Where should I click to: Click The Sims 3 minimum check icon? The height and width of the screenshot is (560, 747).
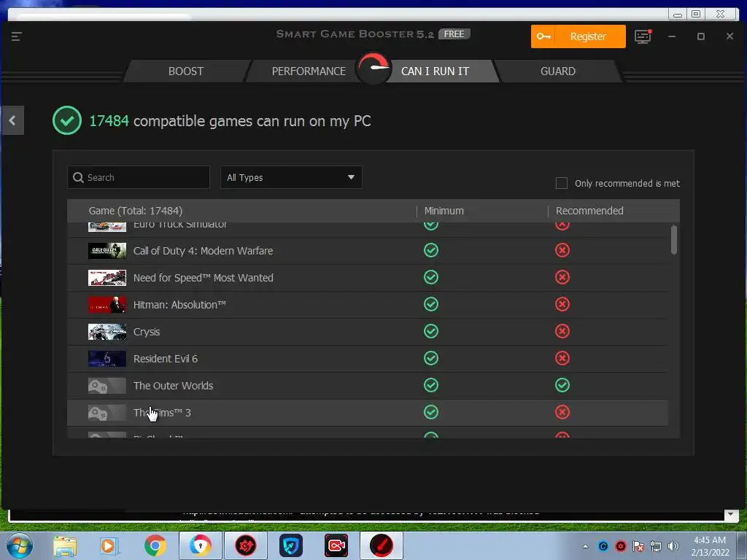(x=431, y=413)
